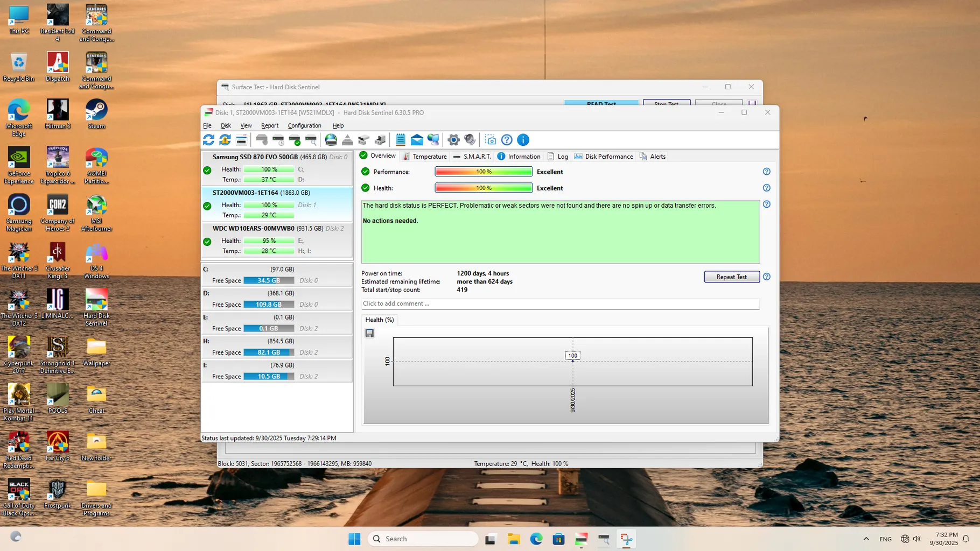Image resolution: width=980 pixels, height=551 pixels.
Task: Click the disk with green checkmark toolbar icon
Action: pyautogui.click(x=295, y=140)
